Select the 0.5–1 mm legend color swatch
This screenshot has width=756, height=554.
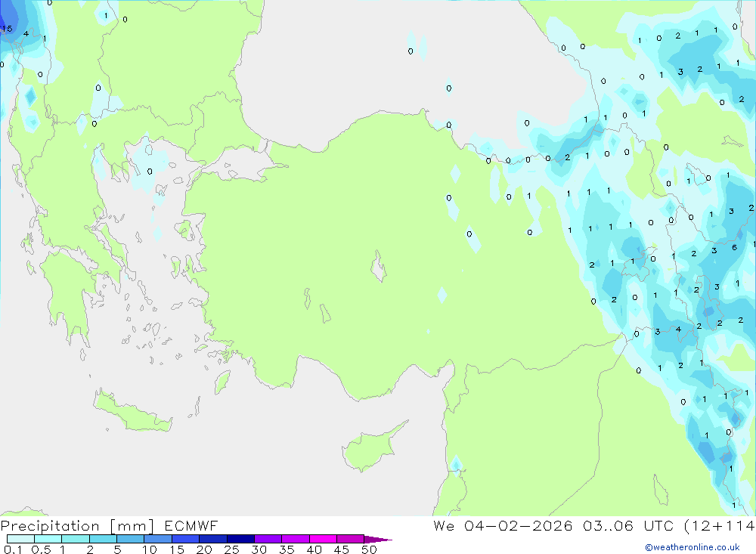48,539
